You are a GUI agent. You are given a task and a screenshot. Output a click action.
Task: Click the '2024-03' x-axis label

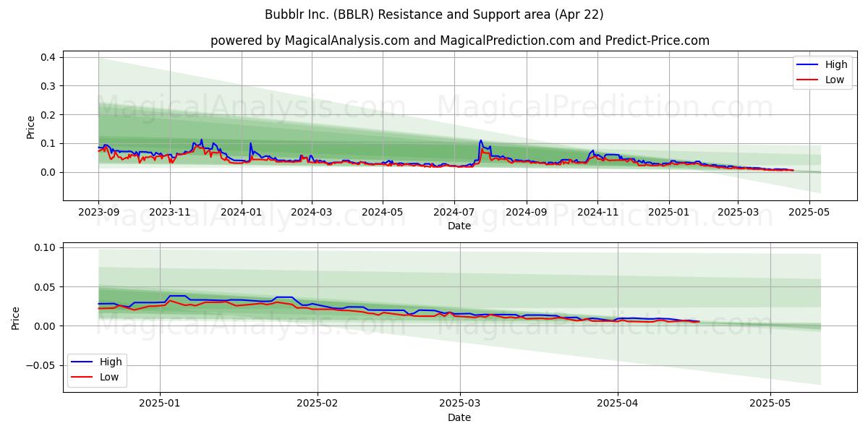tap(312, 213)
